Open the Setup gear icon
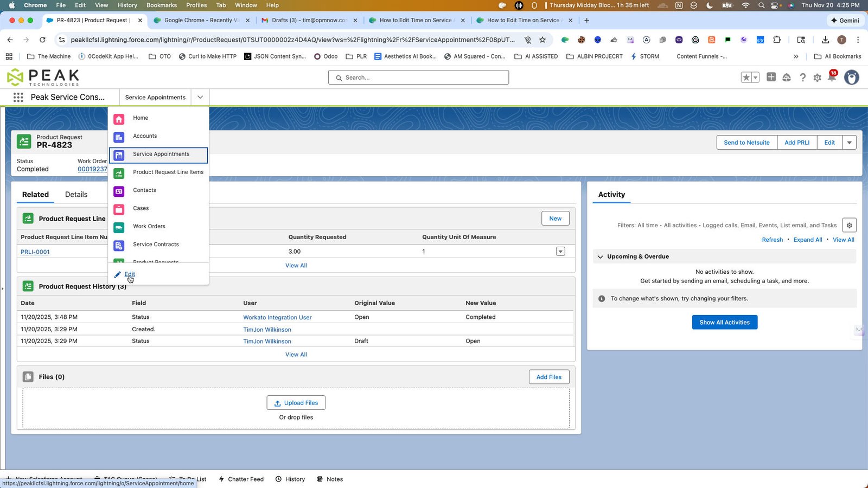This screenshot has height=488, width=868. tap(817, 78)
